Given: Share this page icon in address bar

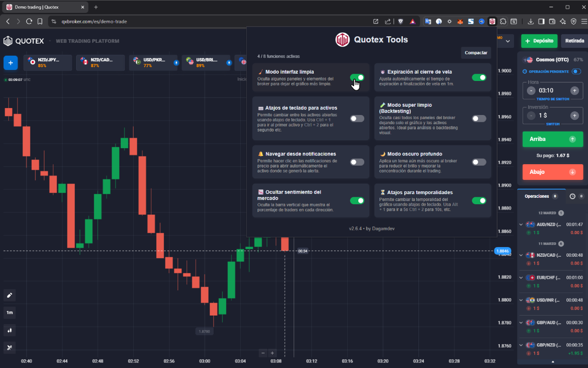Looking at the screenshot, I should 388,21.
